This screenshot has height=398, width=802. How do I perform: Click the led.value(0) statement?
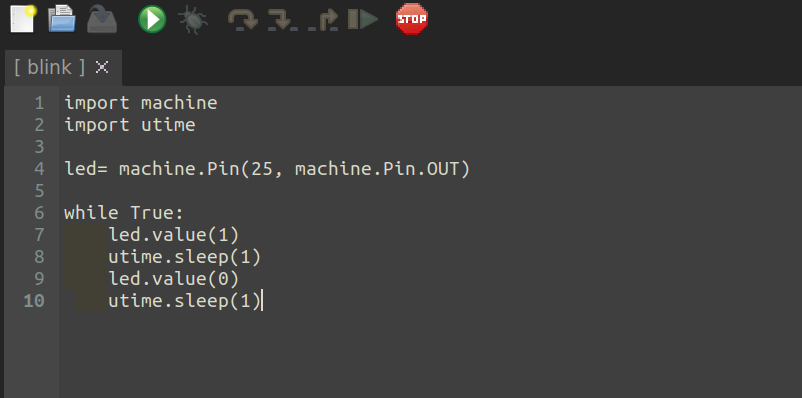(x=173, y=279)
